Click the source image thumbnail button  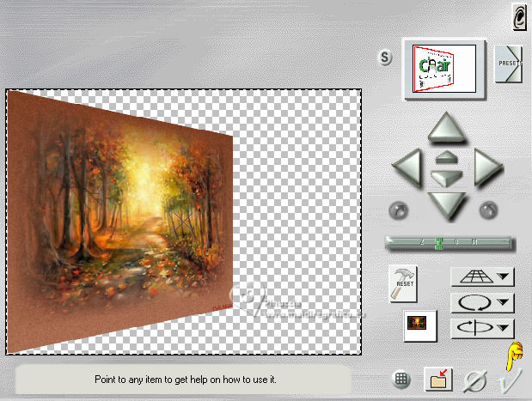tap(420, 325)
